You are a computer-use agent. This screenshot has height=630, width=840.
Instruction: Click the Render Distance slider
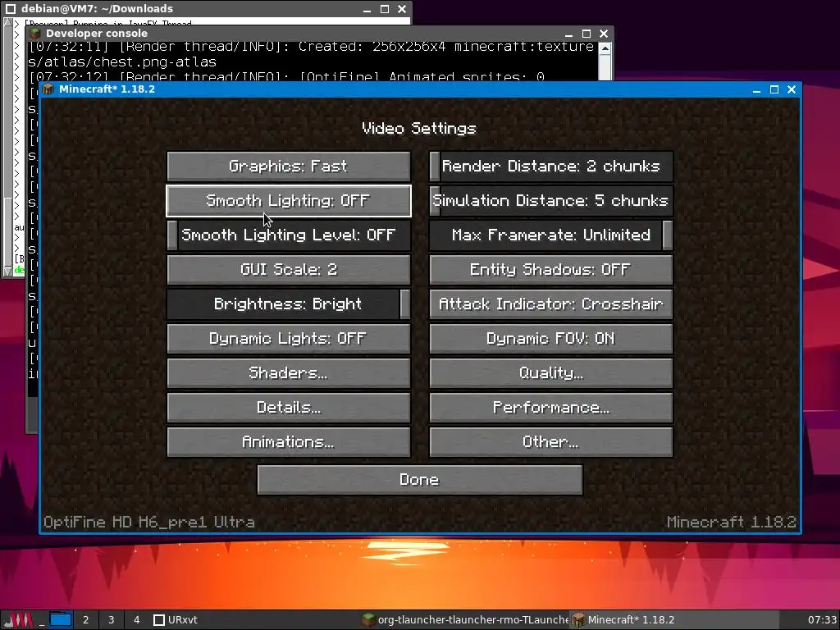[551, 166]
